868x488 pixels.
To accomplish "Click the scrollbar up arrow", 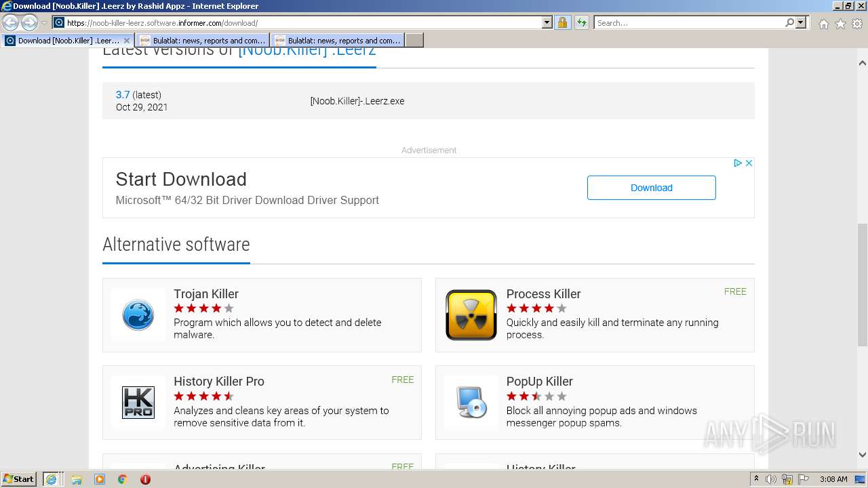I will (x=863, y=63).
